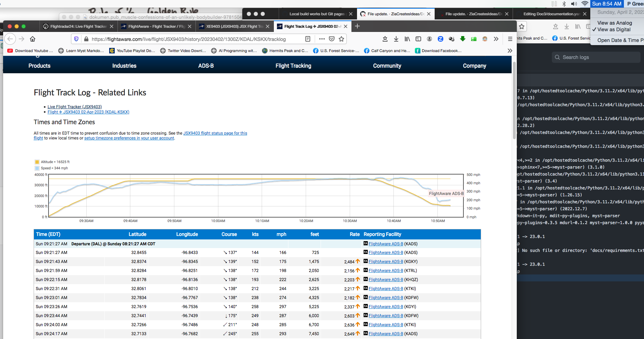
Task: Toggle Firefox sidebar icon
Action: pos(418,39)
